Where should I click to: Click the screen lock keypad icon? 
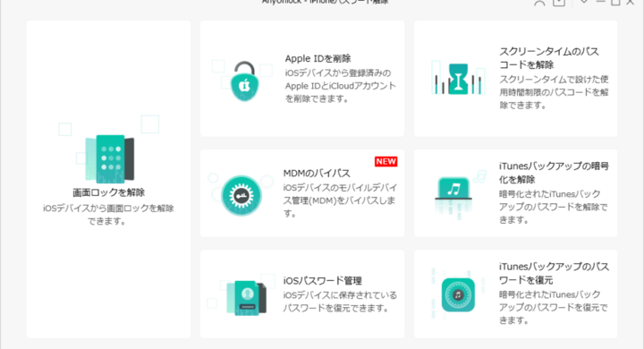110,158
